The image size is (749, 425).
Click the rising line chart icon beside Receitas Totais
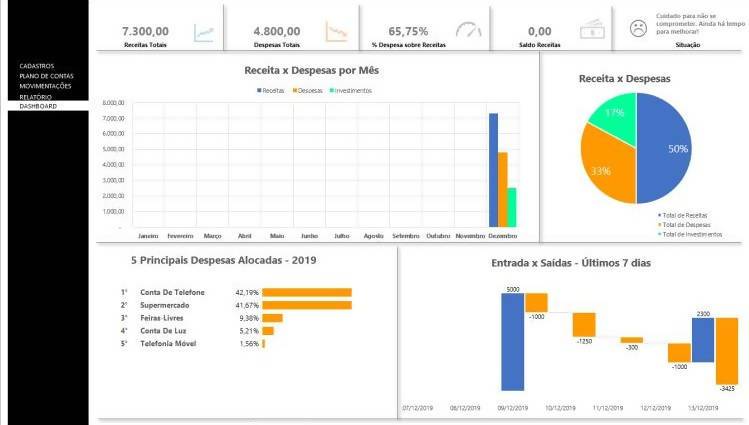pos(203,32)
